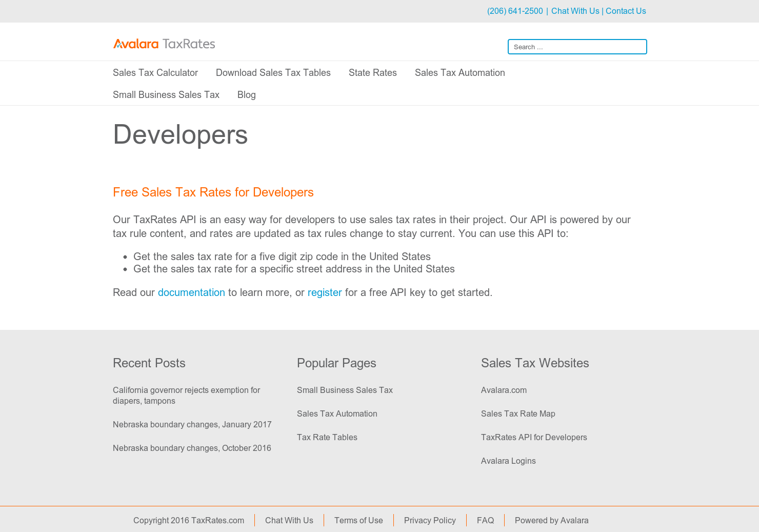
Task: Open the California diapers tampons exemption post
Action: coord(186,395)
